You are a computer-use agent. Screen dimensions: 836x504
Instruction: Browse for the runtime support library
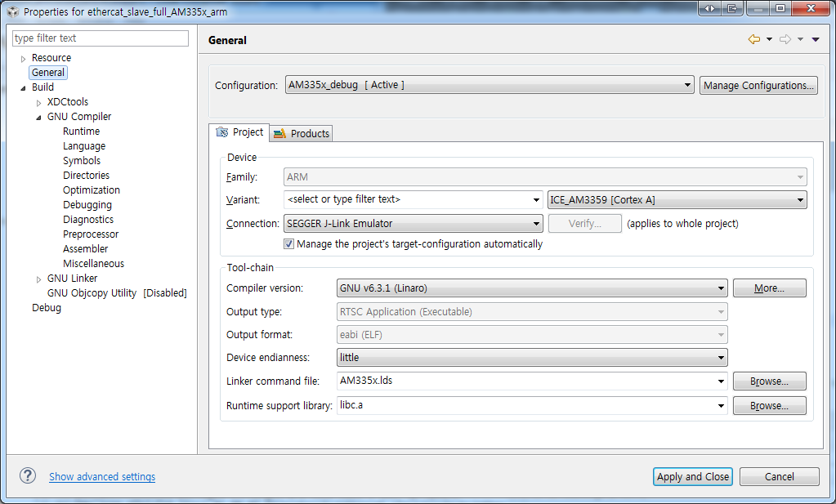(x=769, y=405)
